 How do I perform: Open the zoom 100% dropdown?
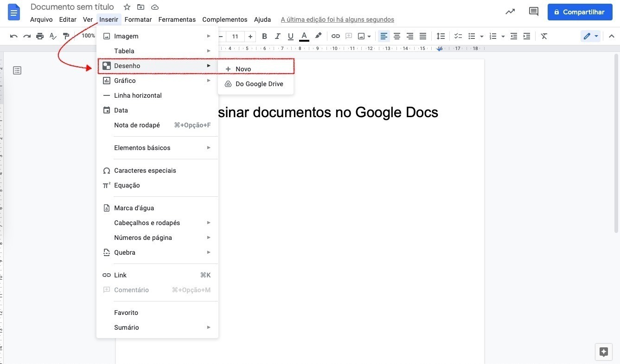coord(88,36)
